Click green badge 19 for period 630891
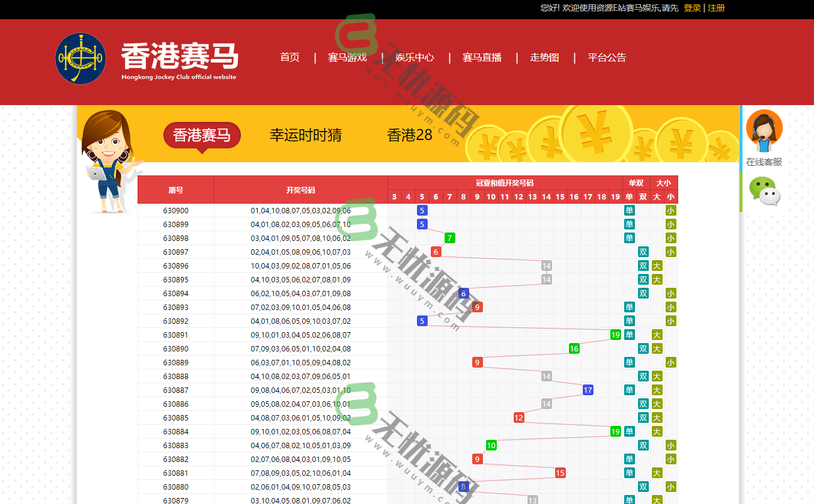 tap(615, 335)
